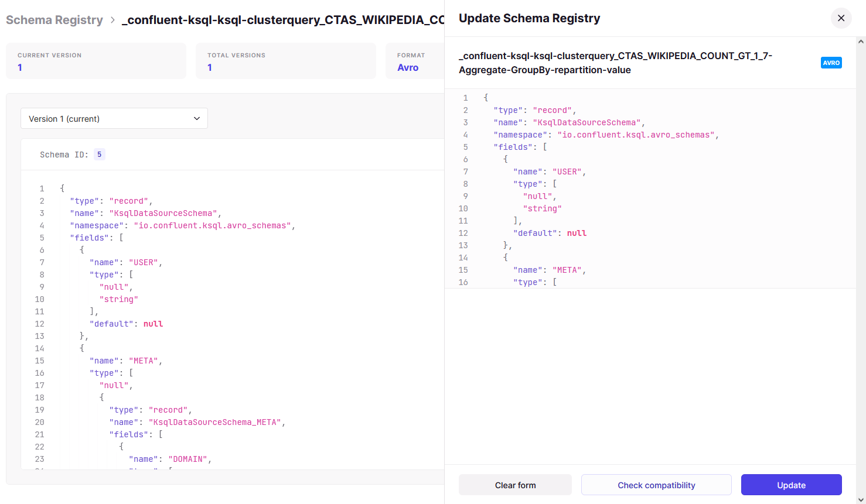
Task: Click the Update Schema Registry title
Action: pos(530,18)
